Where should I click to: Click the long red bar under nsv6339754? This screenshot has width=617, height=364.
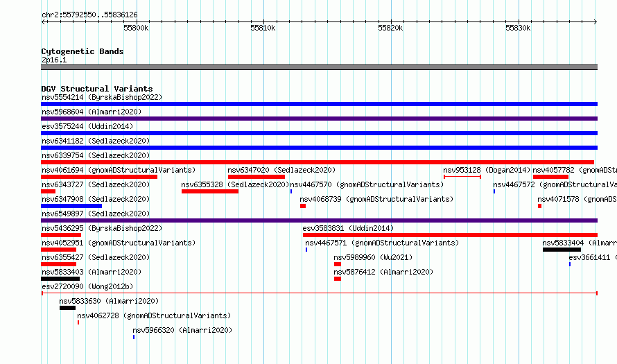318,162
